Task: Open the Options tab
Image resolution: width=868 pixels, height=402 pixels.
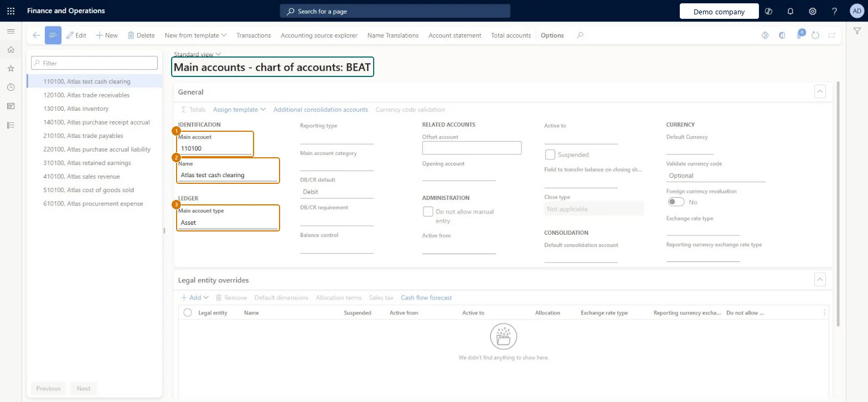Action: tap(552, 35)
